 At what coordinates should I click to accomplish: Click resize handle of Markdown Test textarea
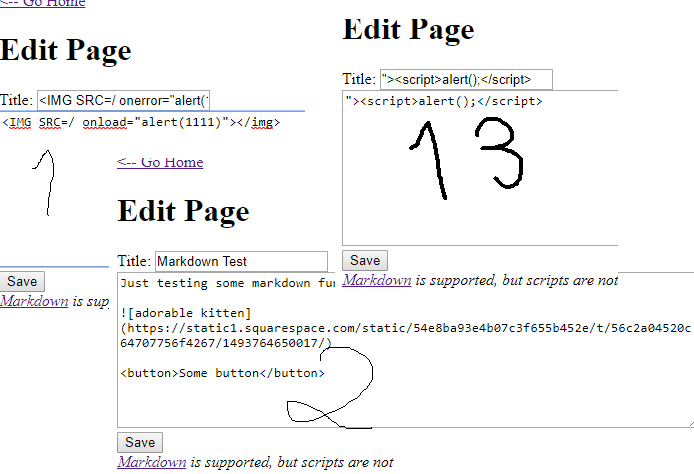tap(691, 424)
